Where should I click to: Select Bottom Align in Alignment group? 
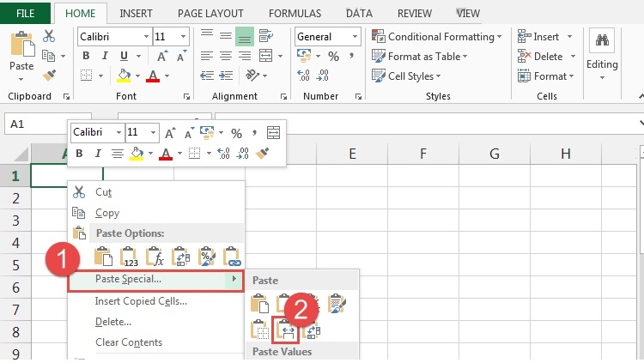(245, 36)
